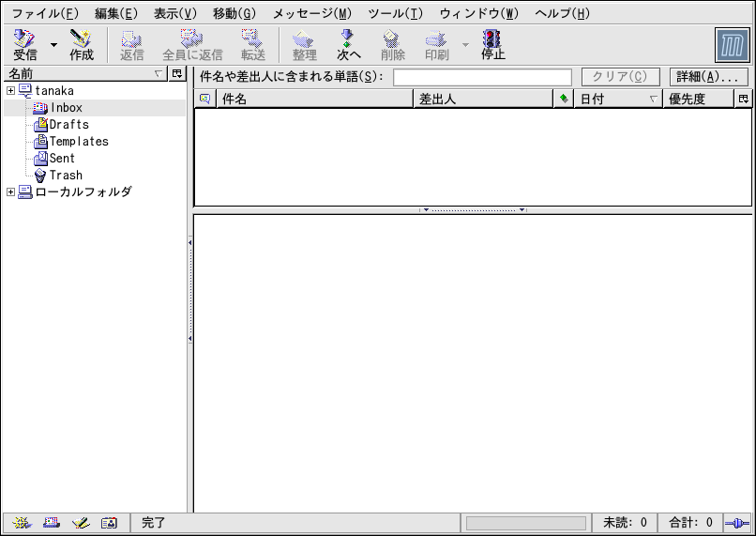Screen dimensions: 756x536
Task: Open the dropdown arrow beside 受信
Action: 53,44
